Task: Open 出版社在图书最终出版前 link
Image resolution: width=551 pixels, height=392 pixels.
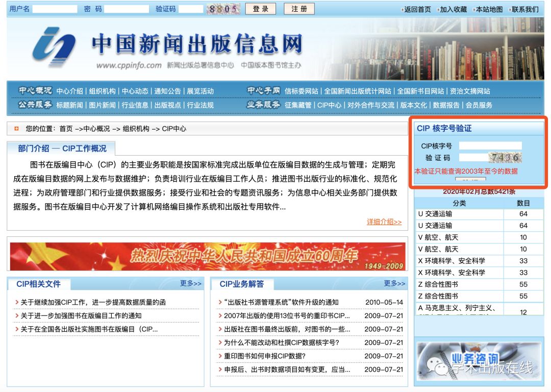Action: click(287, 329)
